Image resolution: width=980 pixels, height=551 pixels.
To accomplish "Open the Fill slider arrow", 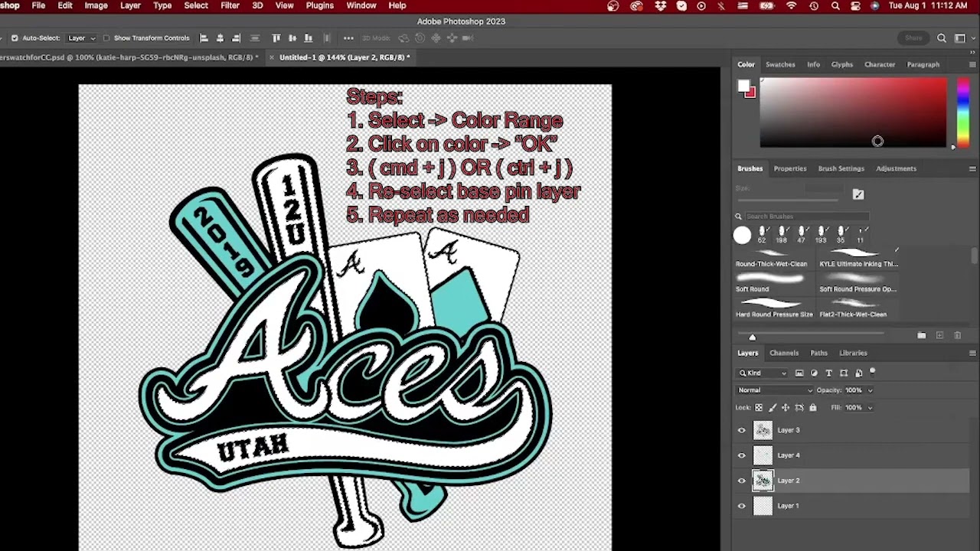I will [x=870, y=408].
